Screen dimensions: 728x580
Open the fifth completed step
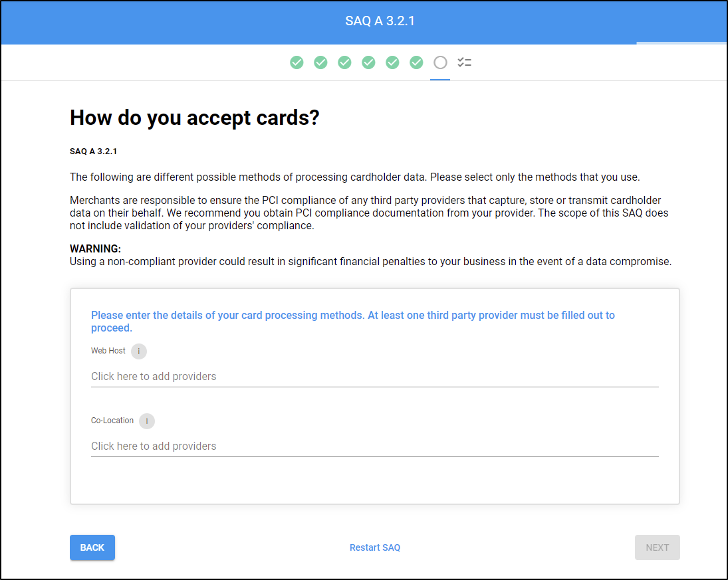(x=392, y=62)
